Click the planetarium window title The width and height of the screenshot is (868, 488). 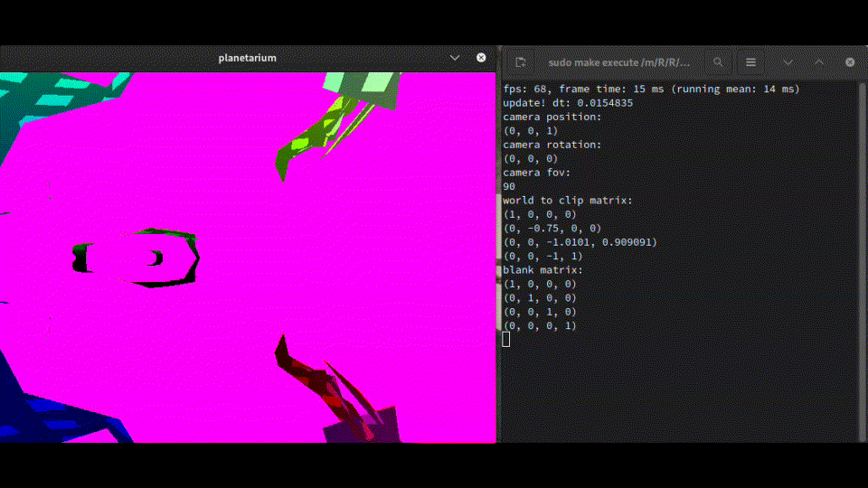247,58
